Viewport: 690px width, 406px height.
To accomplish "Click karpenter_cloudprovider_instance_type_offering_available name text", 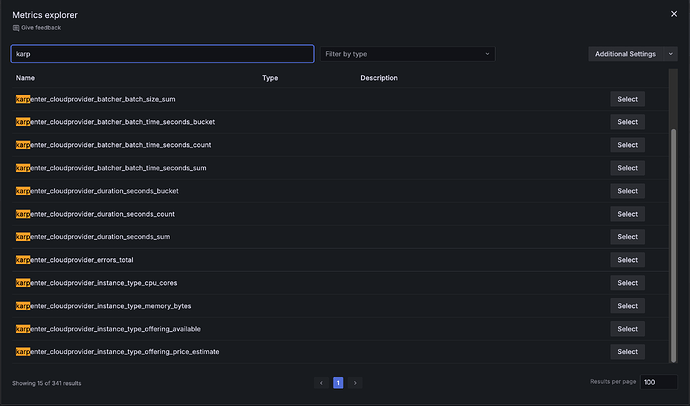I will [x=108, y=329].
